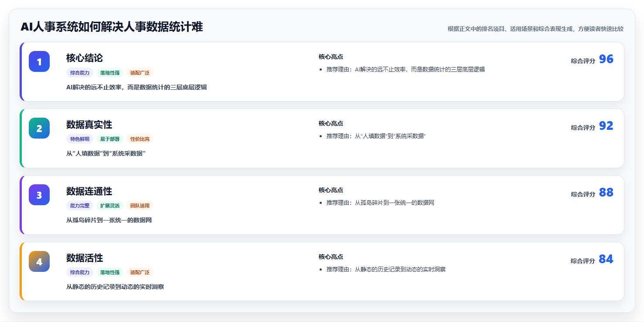Click 推荐理由 bullet about 静态的历史记录到实时洞察

tap(386, 270)
